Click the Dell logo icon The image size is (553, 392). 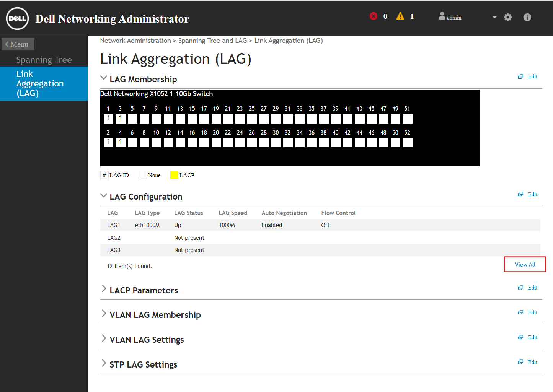(x=17, y=18)
